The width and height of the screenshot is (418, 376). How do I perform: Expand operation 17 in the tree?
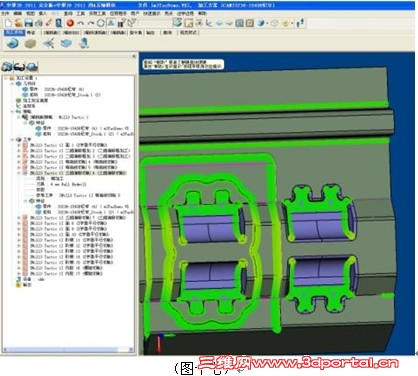pyautogui.click(x=19, y=273)
